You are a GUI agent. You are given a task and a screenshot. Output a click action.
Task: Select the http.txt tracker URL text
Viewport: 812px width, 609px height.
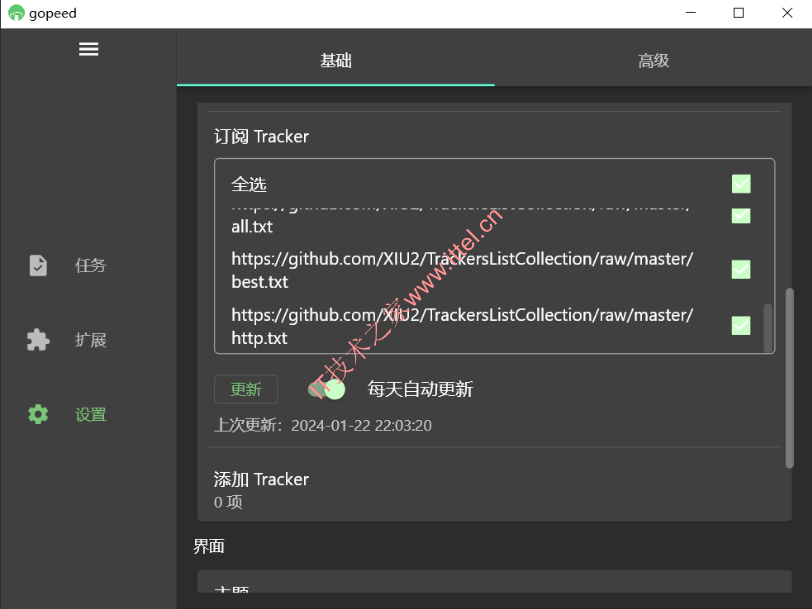pyautogui.click(x=462, y=326)
